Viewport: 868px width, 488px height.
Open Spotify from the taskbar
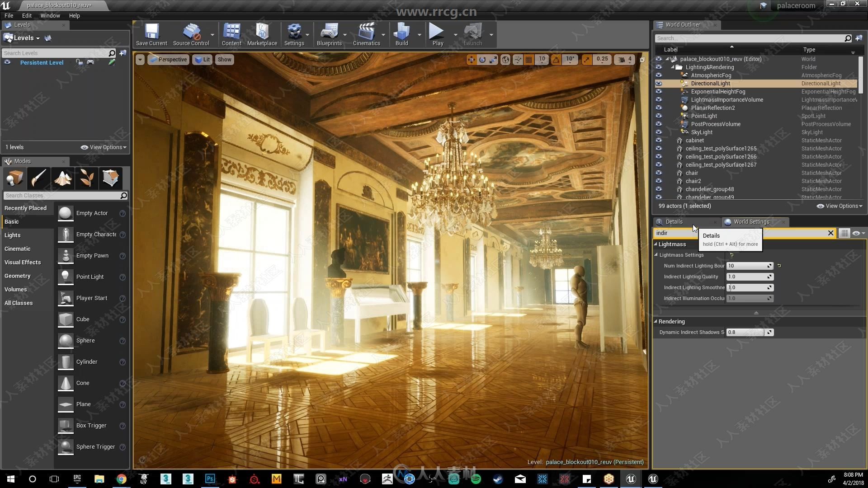(476, 479)
